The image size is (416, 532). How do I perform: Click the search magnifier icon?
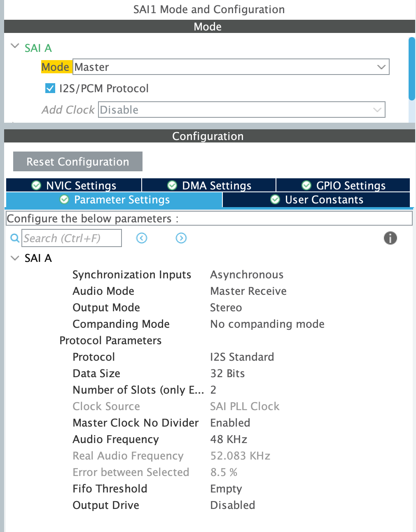click(14, 238)
